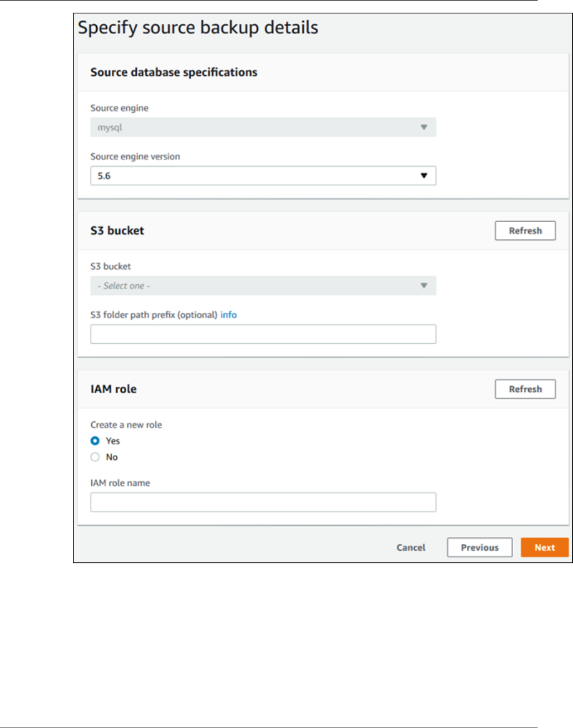Click into the IAM role name field

[x=263, y=502]
